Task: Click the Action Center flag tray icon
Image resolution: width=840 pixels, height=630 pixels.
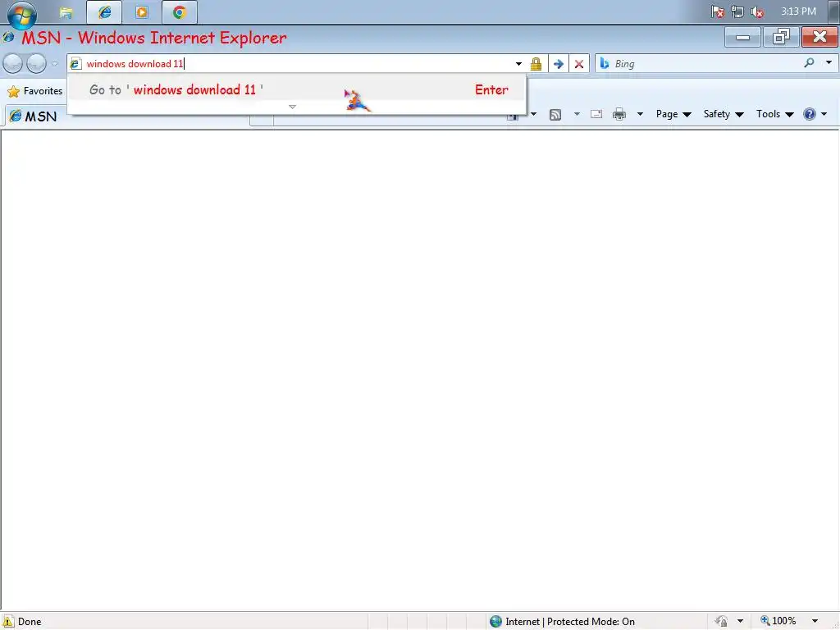Action: (718, 11)
